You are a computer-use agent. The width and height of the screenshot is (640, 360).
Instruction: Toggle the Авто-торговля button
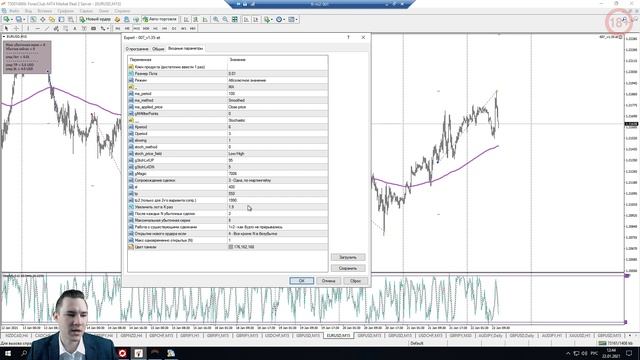(x=160, y=19)
